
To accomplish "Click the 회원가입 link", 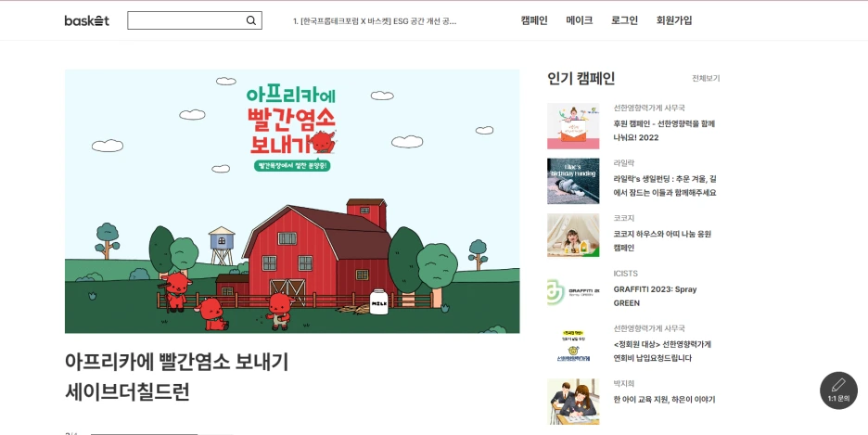I will point(674,20).
